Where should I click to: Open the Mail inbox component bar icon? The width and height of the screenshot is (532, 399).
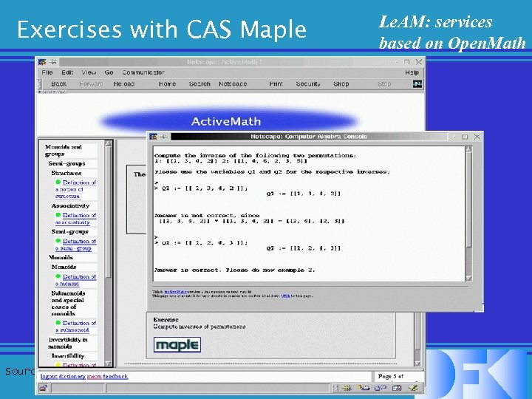[364, 388]
